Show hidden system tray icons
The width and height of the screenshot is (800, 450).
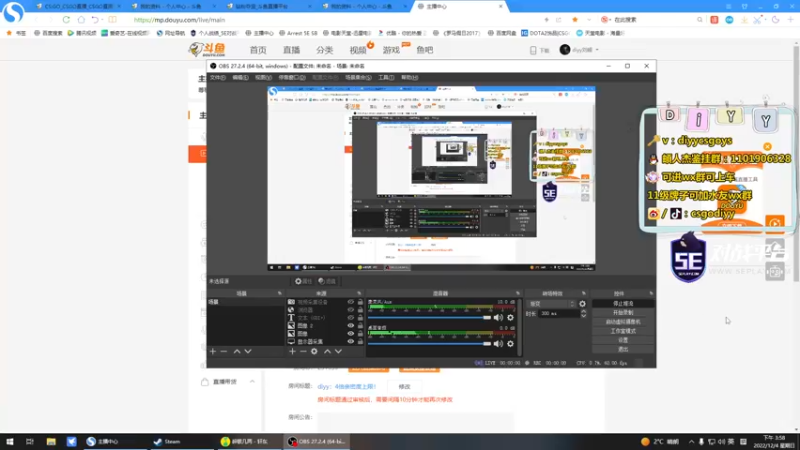pos(691,441)
